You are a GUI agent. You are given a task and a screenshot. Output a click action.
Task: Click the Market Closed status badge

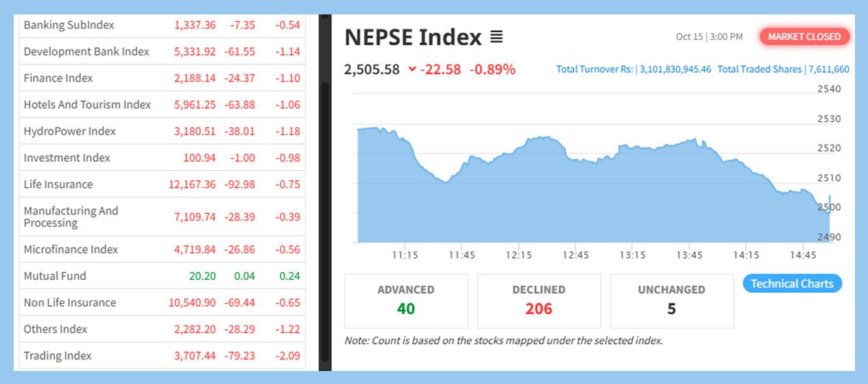click(804, 37)
